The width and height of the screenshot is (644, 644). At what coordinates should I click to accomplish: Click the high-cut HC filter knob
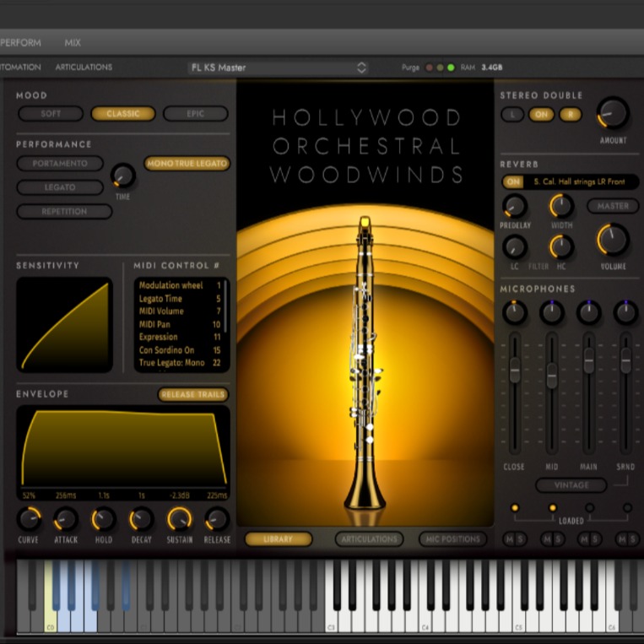[561, 246]
